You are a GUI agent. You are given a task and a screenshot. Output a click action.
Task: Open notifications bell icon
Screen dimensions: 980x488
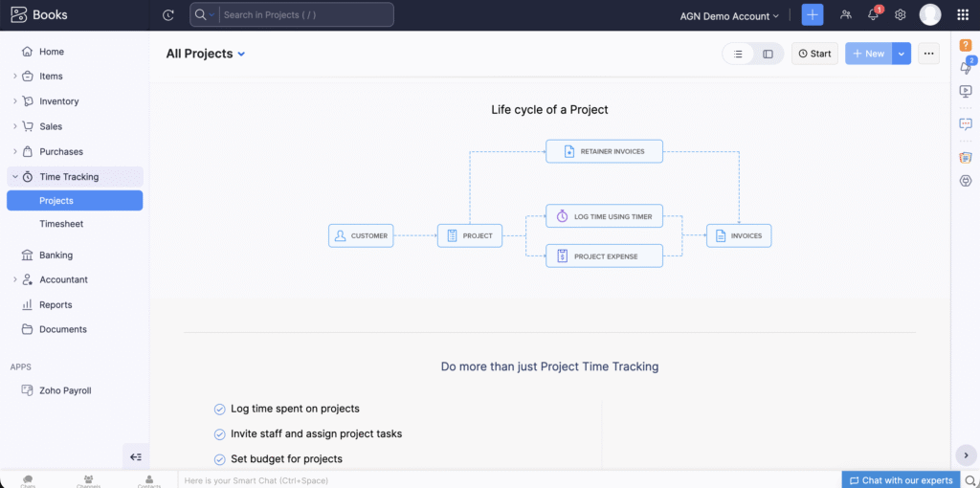coord(874,15)
